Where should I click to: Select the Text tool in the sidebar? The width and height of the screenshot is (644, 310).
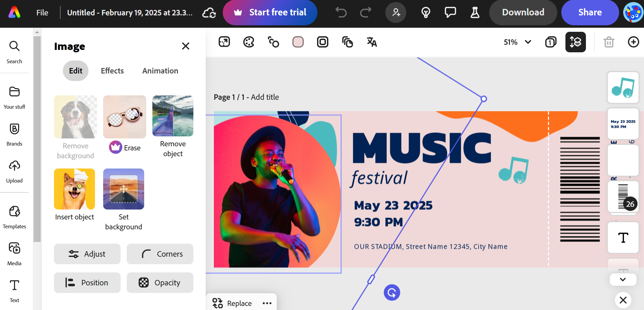pos(14,291)
